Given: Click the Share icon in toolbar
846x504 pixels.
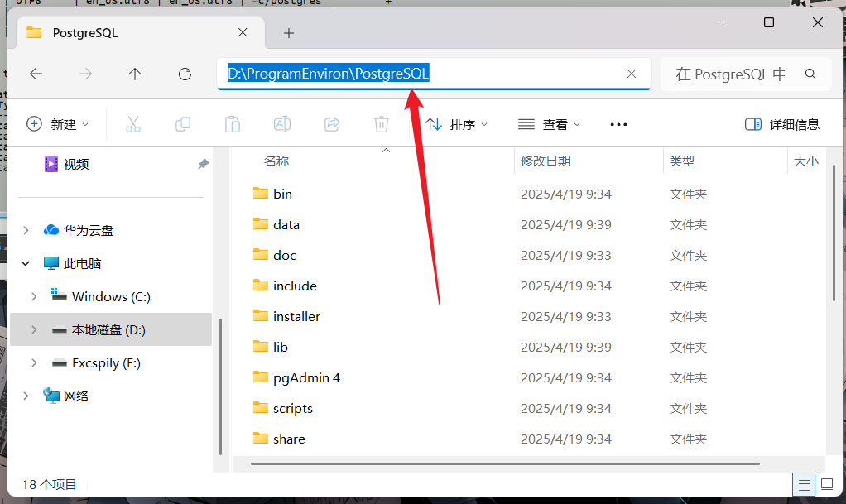Looking at the screenshot, I should tap(332, 125).
